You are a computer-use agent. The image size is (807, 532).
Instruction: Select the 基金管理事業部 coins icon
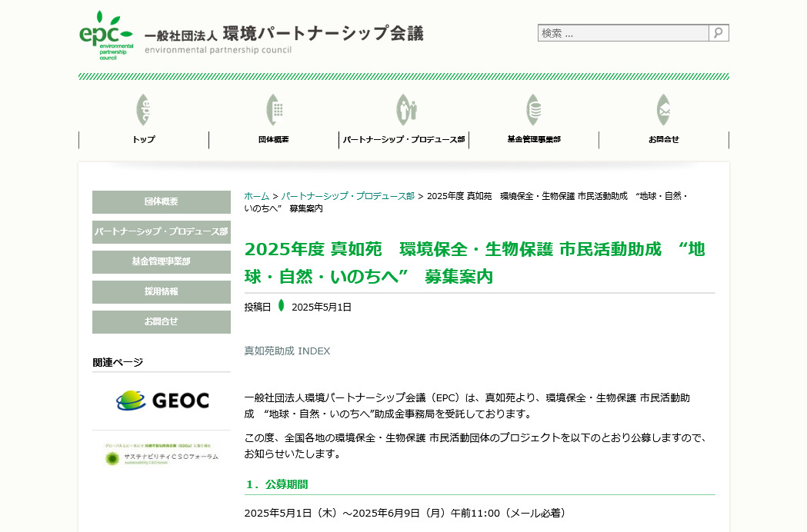[533, 109]
